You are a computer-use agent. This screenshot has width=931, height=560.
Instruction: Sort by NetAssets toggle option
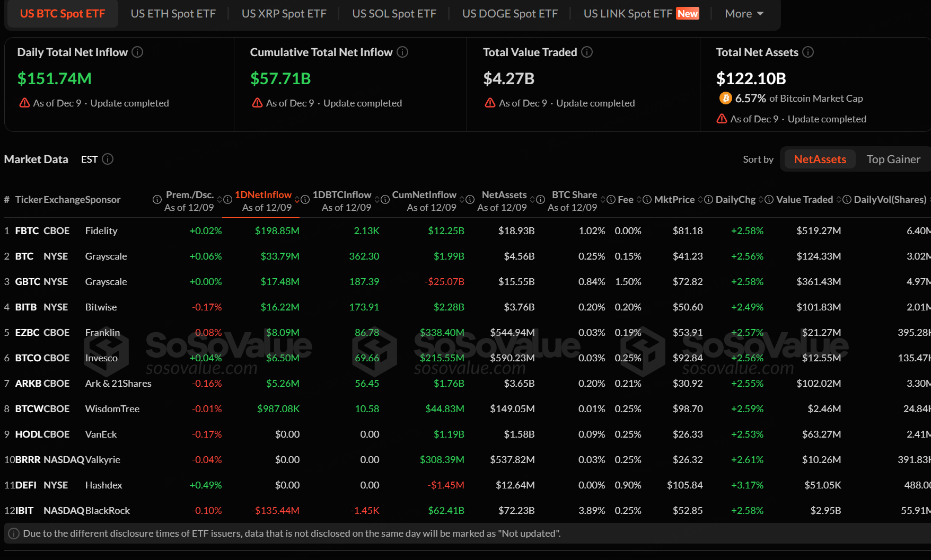pyautogui.click(x=820, y=159)
